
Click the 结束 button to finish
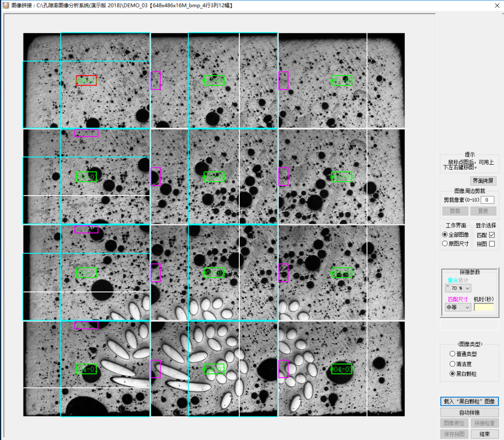[x=484, y=434]
